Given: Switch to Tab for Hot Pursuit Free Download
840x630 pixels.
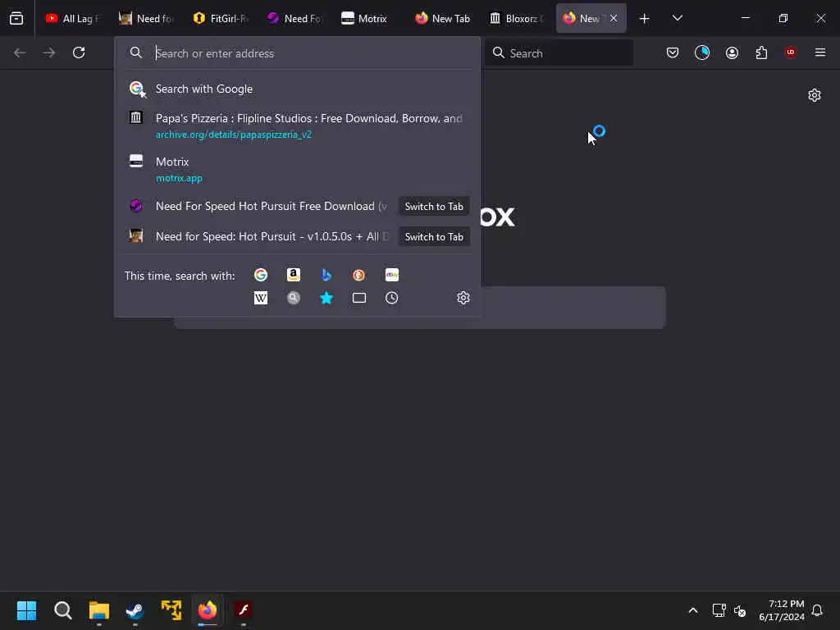Looking at the screenshot, I should click(x=434, y=206).
